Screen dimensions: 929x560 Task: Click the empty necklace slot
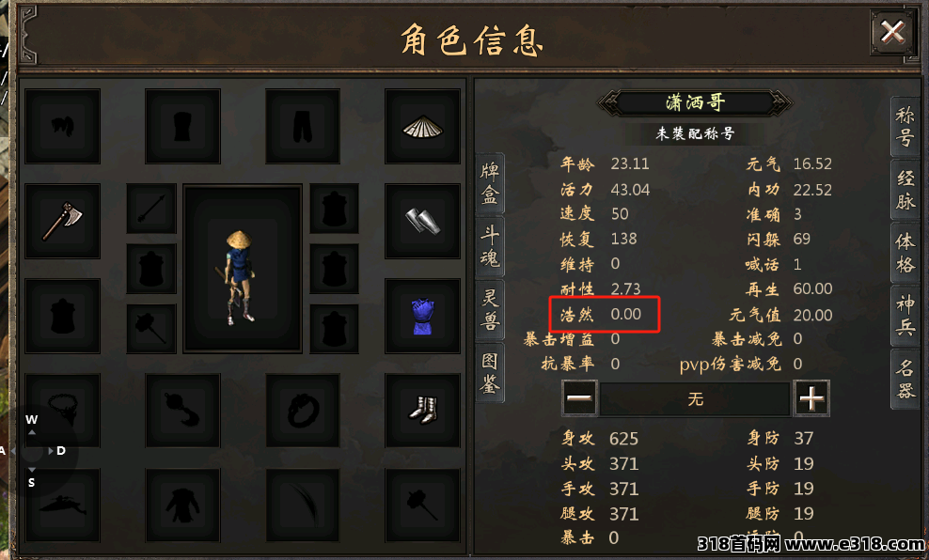click(62, 411)
